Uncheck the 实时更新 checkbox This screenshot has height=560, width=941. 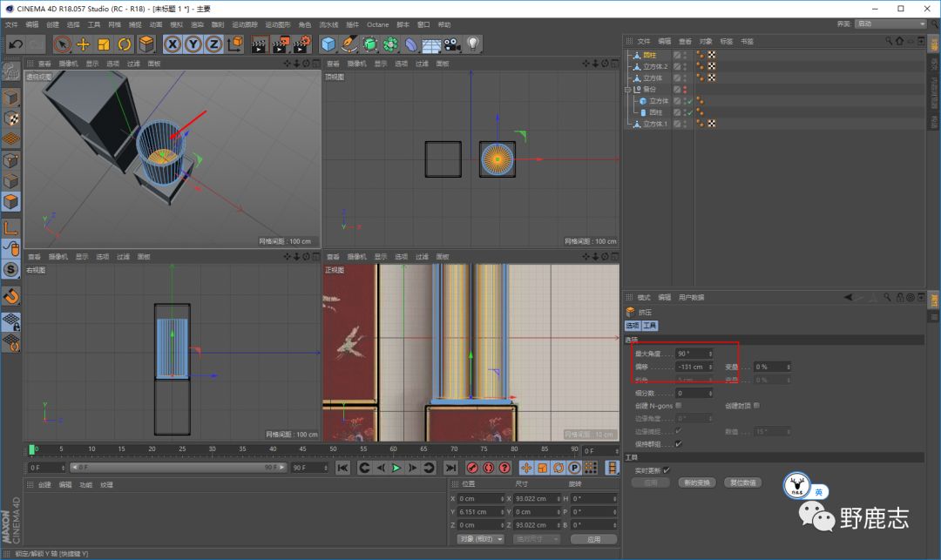[x=667, y=469]
